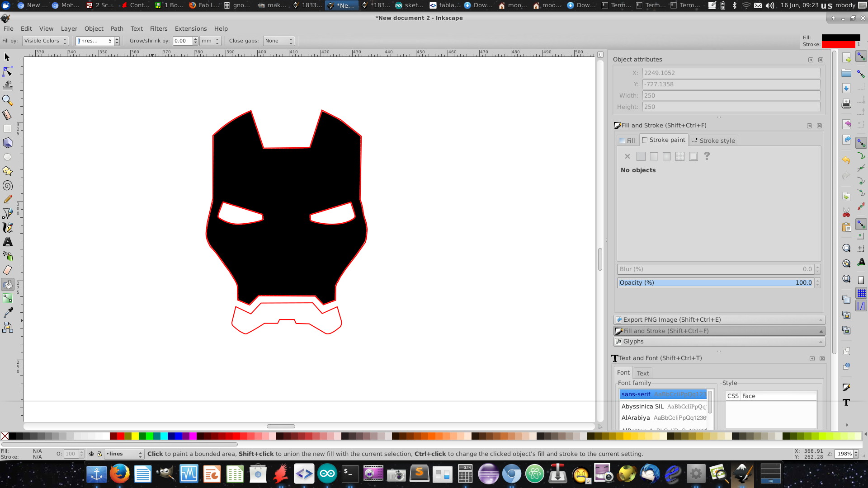Image resolution: width=868 pixels, height=488 pixels.
Task: Select the spray objects tool
Action: pos(7,256)
